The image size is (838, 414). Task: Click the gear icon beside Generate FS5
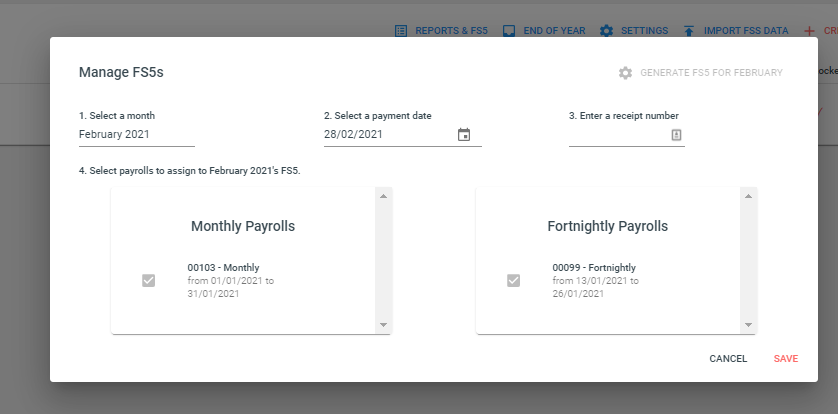625,73
